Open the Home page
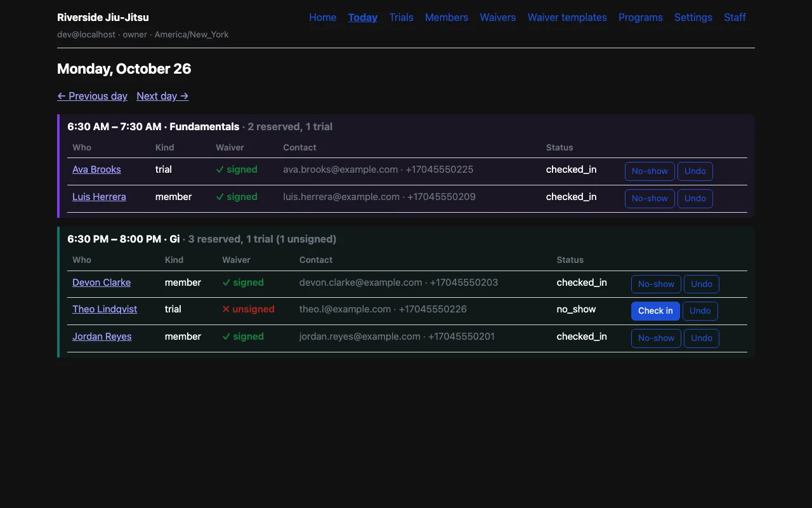 click(x=322, y=17)
